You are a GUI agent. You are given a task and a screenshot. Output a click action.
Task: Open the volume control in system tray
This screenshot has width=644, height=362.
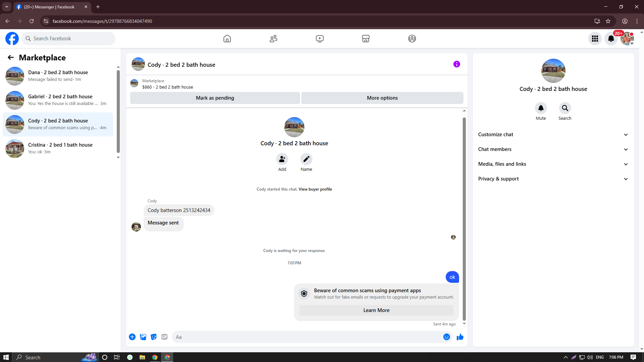pyautogui.click(x=590, y=357)
